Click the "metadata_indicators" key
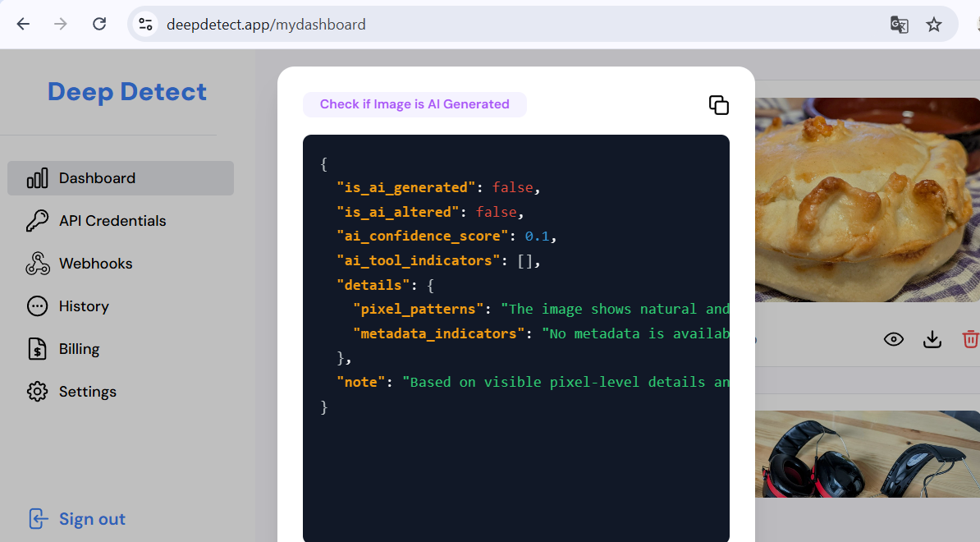 click(x=439, y=334)
